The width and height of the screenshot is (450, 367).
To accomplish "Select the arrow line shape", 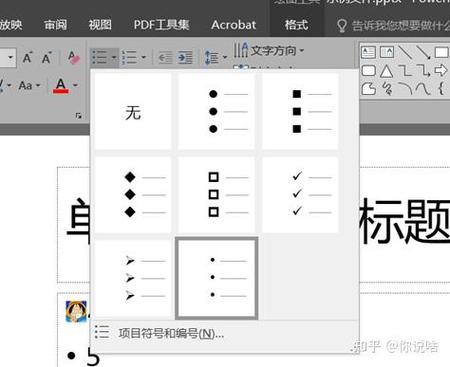I will (x=423, y=52).
